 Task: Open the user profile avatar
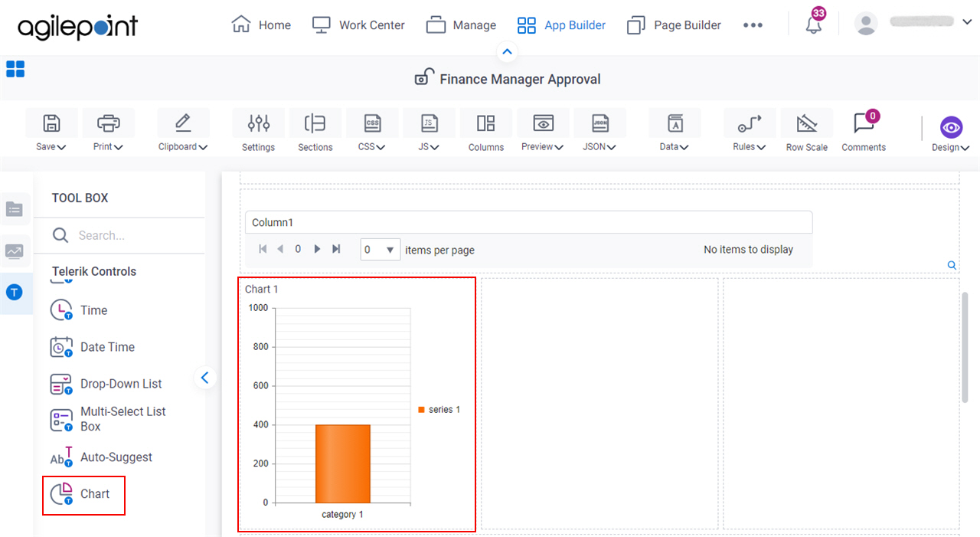tap(866, 24)
